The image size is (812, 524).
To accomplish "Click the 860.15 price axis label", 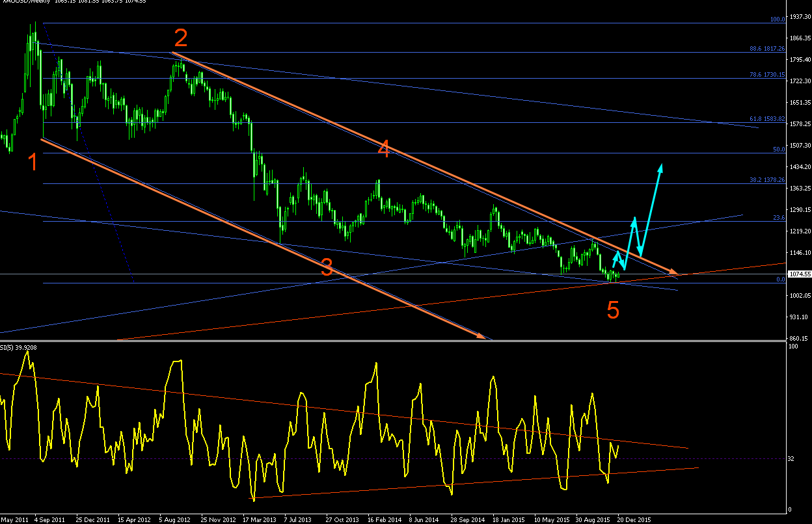I will (x=798, y=339).
